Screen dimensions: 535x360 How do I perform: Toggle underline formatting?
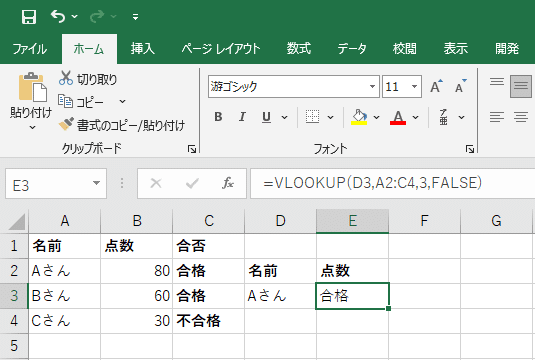point(266,117)
